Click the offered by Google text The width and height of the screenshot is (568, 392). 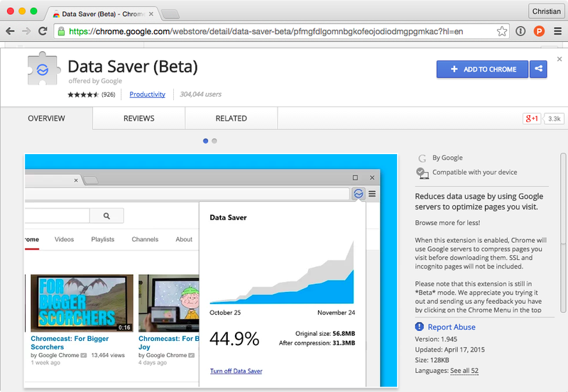coord(95,81)
